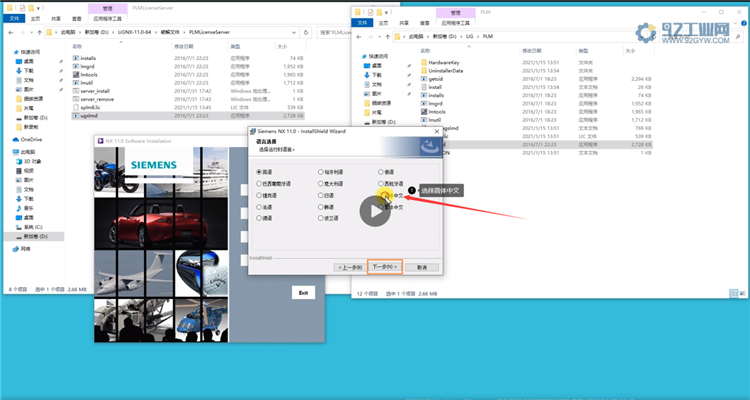The height and width of the screenshot is (400, 750).
Task: Select server_install batch file
Action: (x=95, y=91)
